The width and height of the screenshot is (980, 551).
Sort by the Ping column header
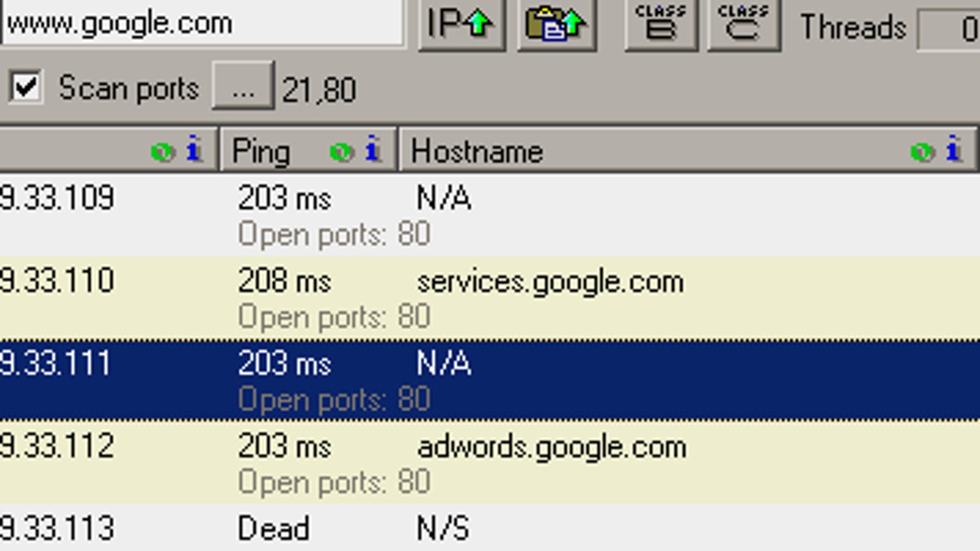(309, 150)
